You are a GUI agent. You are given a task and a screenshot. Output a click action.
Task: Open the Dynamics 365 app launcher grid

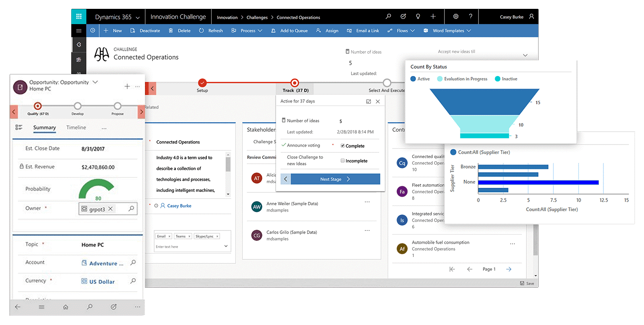(x=79, y=16)
